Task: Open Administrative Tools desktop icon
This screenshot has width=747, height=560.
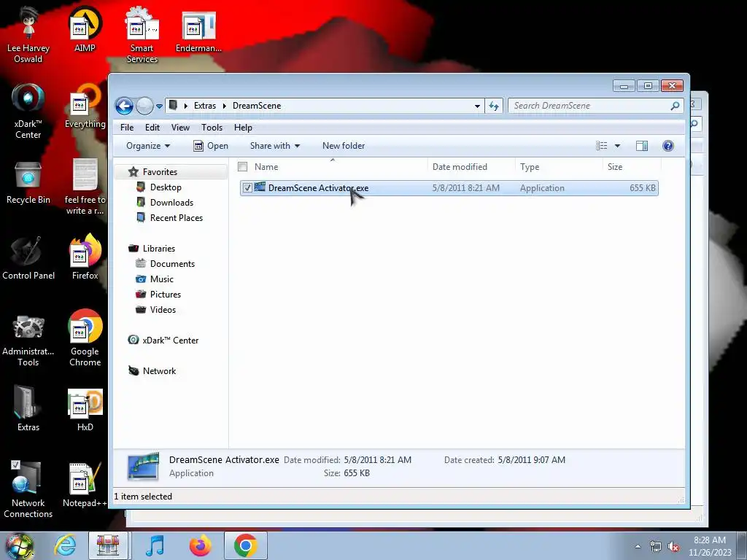Action: point(28,339)
